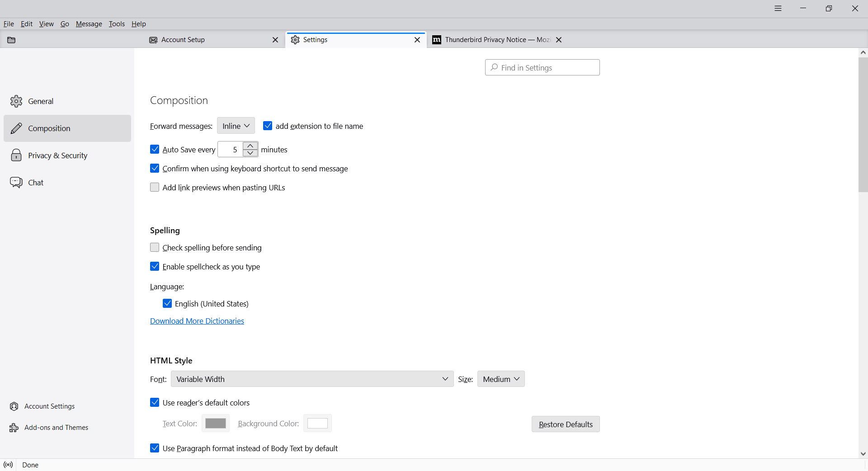Screen dimensions: 868x471
Task: Enable Check spelling before sending
Action: (x=155, y=248)
